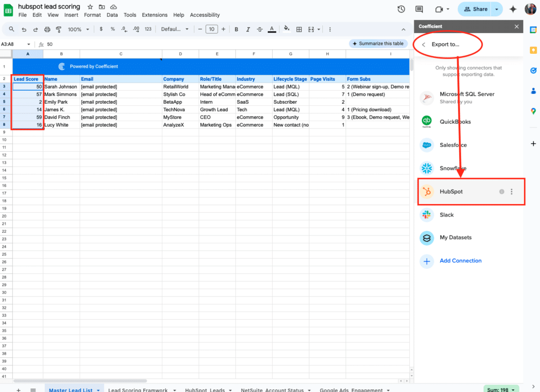View cloud save status
Viewport: 540px width, 392px height.
pyautogui.click(x=113, y=7)
